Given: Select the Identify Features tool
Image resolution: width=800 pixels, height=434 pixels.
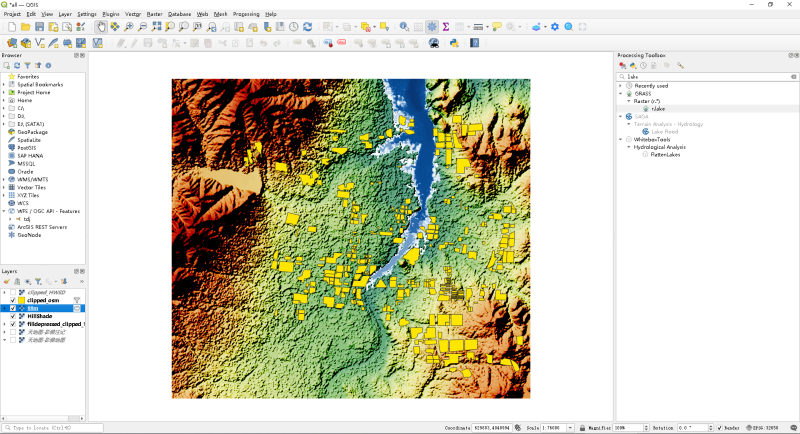Looking at the screenshot, I should coord(404,27).
